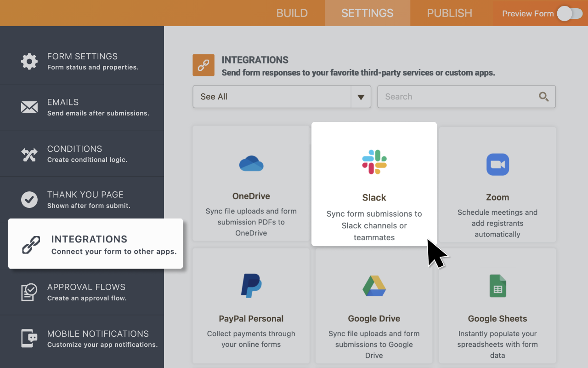Screen dimensions: 588x368
Task: Select the Settings tab
Action: pyautogui.click(x=367, y=13)
